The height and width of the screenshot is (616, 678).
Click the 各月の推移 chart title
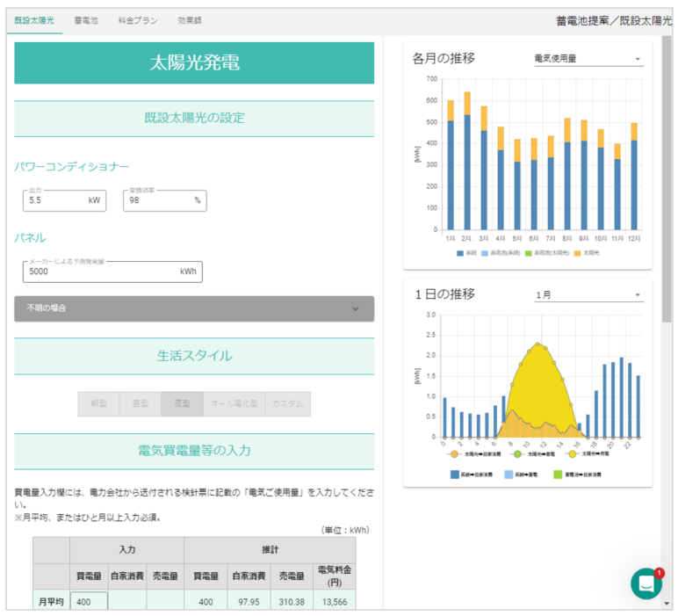pyautogui.click(x=444, y=58)
